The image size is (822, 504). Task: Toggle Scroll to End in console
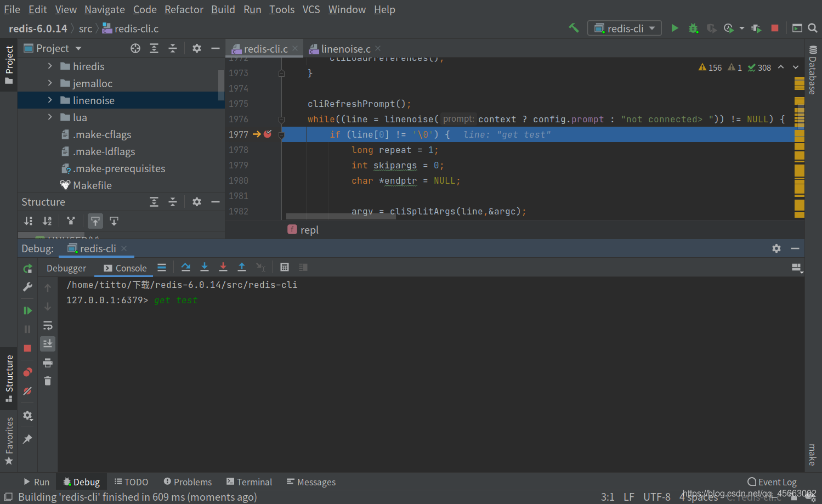click(x=48, y=344)
